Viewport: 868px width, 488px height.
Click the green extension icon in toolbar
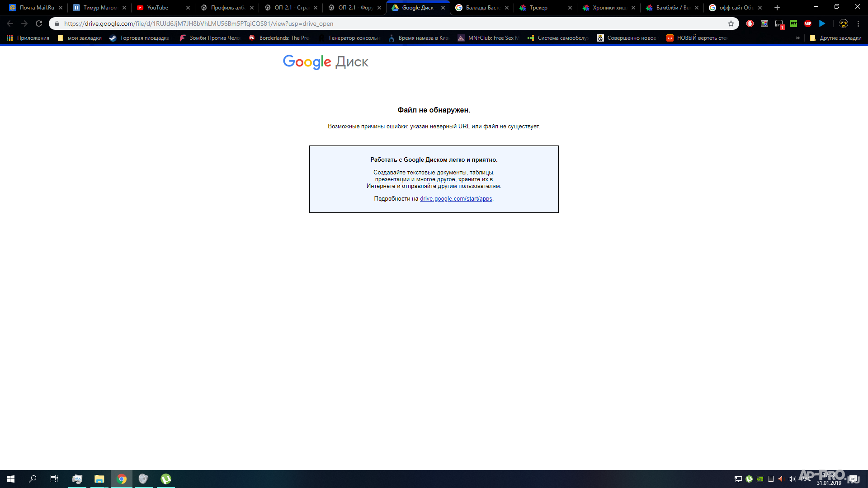pyautogui.click(x=793, y=23)
